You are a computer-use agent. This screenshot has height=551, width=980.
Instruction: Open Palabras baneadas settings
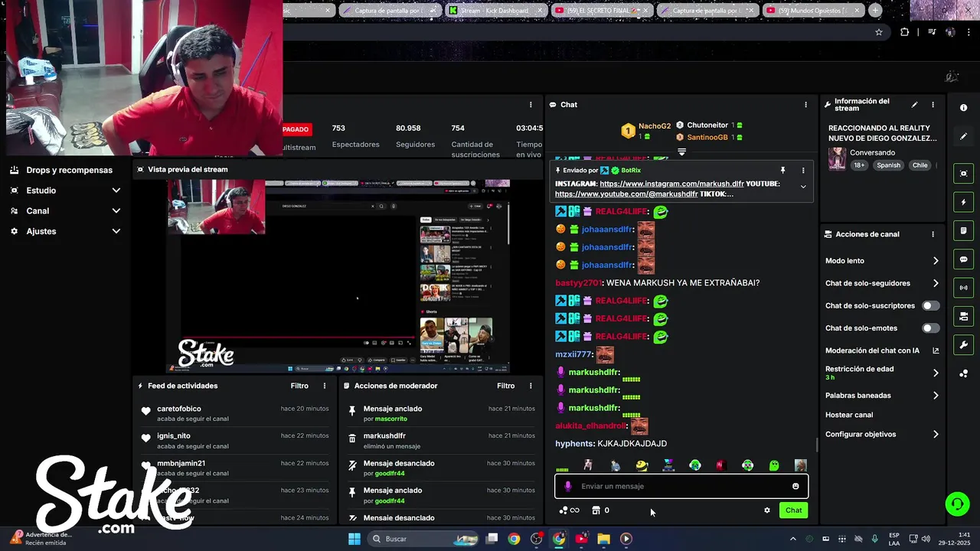point(882,396)
